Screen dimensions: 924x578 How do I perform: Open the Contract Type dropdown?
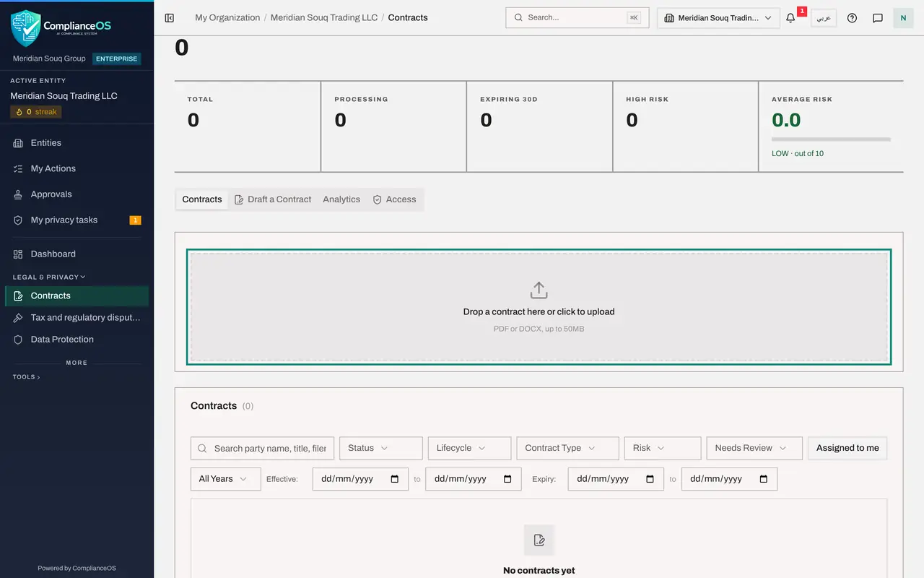567,448
